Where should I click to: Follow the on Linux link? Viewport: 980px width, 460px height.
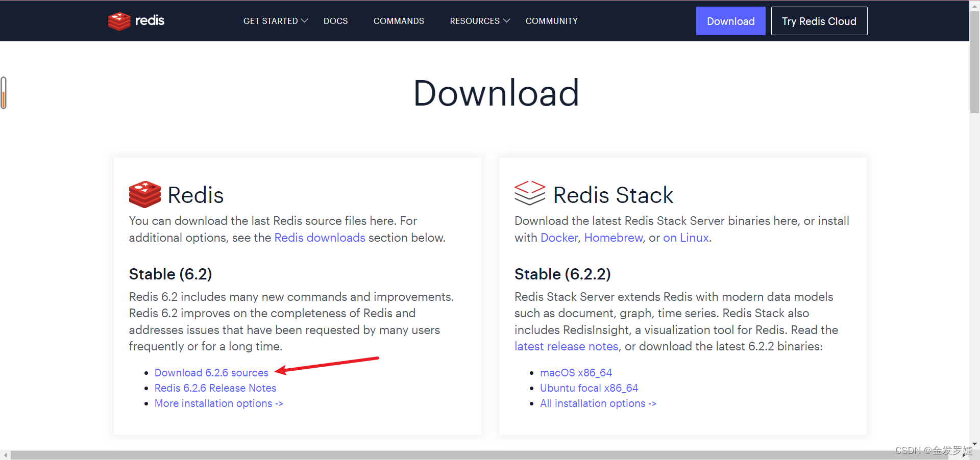pyautogui.click(x=686, y=238)
